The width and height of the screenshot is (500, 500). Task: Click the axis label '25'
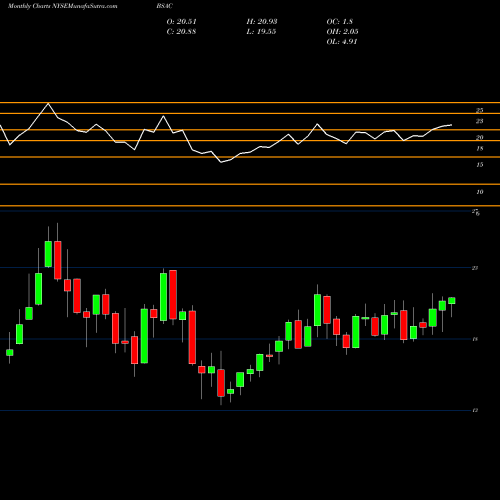480,110
